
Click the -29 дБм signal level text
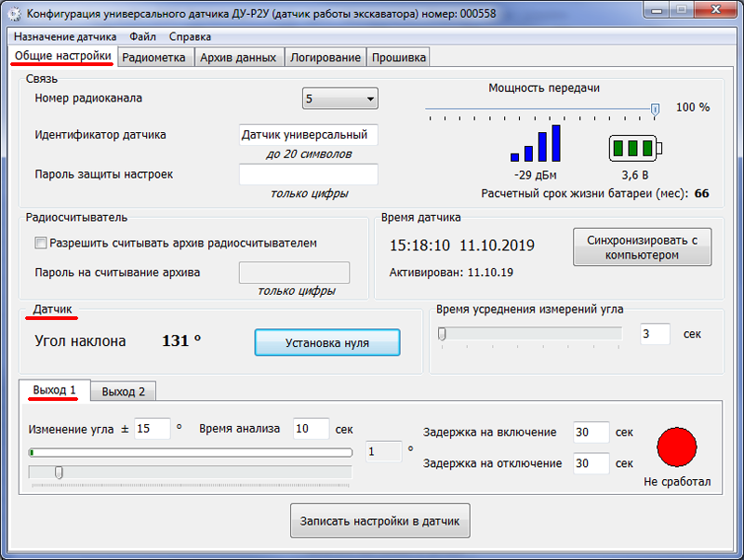pyautogui.click(x=536, y=175)
